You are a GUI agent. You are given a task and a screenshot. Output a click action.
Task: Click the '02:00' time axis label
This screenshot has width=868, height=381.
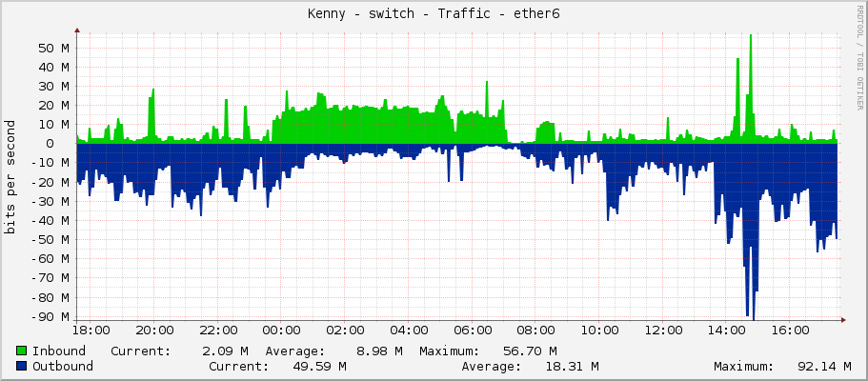coord(345,331)
